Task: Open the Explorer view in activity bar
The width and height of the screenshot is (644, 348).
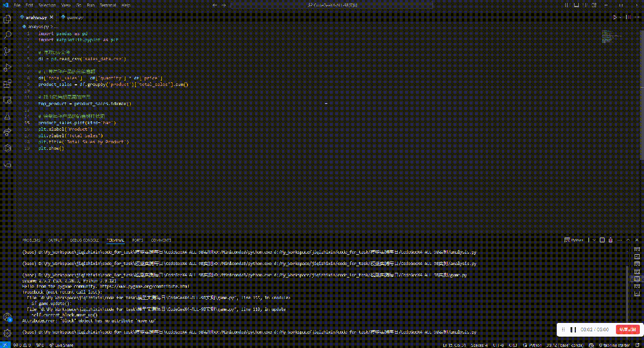Action: (7, 19)
